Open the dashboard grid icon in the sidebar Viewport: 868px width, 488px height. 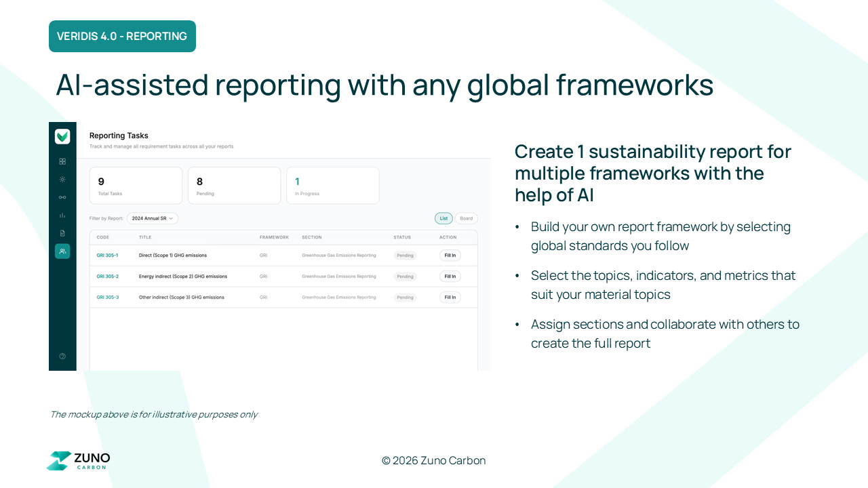point(62,161)
